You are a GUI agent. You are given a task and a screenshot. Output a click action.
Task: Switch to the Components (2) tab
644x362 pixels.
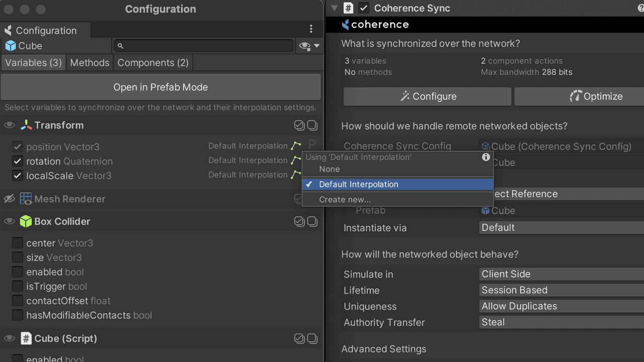153,63
